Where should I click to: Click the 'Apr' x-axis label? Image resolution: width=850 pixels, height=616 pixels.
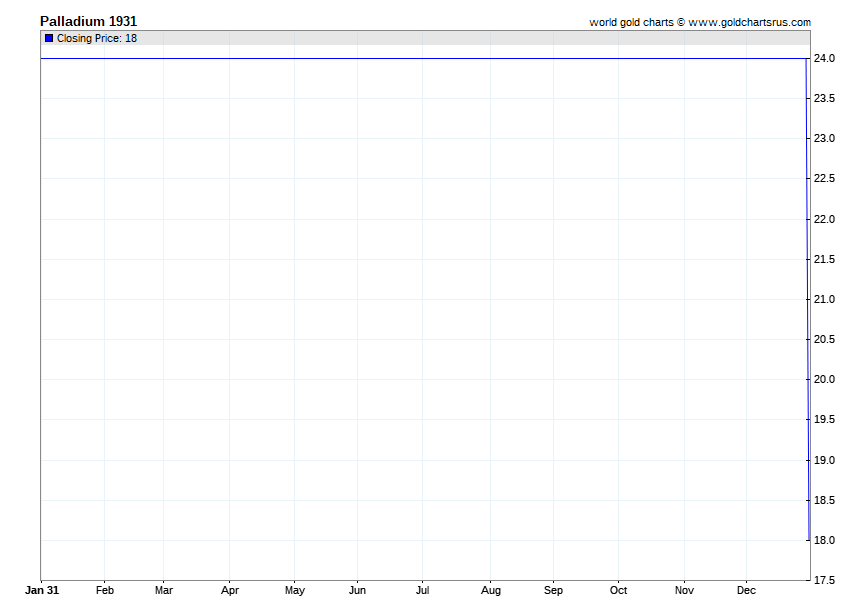[230, 591]
